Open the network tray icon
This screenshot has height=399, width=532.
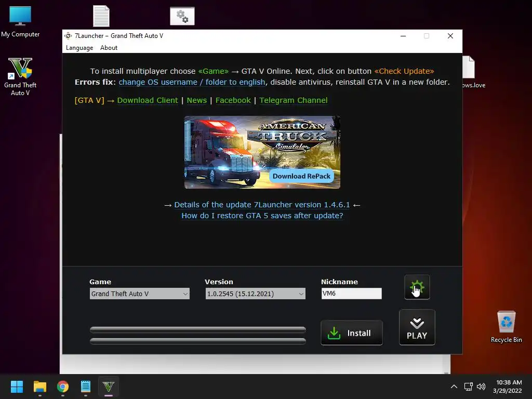(469, 387)
